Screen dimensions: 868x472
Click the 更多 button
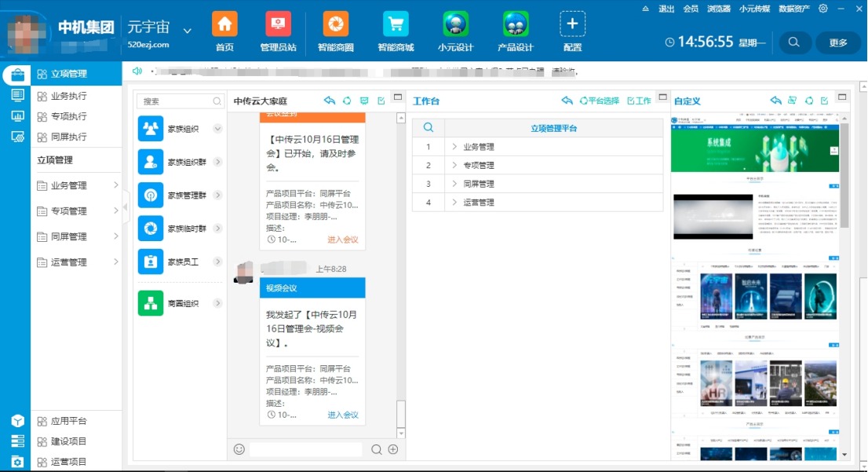point(838,42)
